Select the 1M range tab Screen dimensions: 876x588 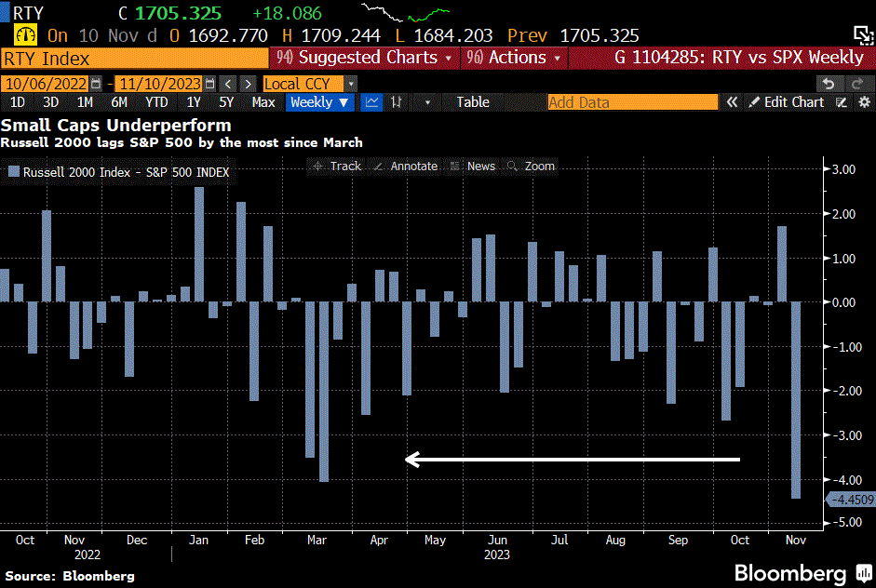85,102
